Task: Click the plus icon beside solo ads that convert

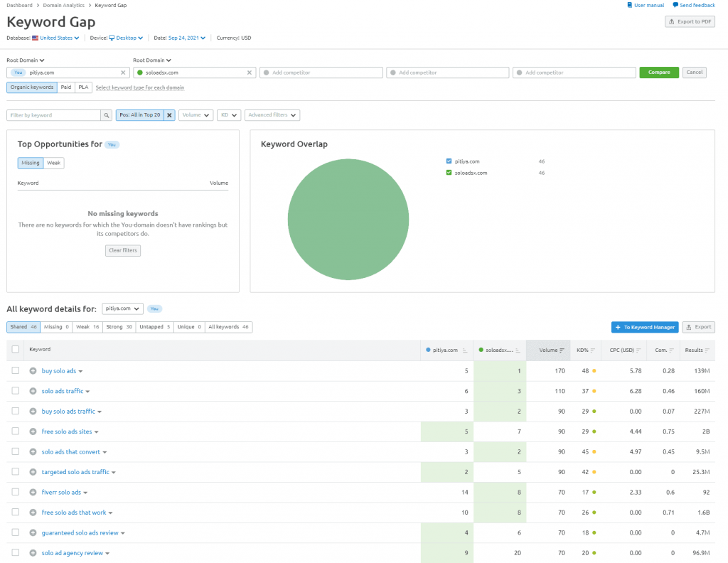Action: tap(33, 451)
